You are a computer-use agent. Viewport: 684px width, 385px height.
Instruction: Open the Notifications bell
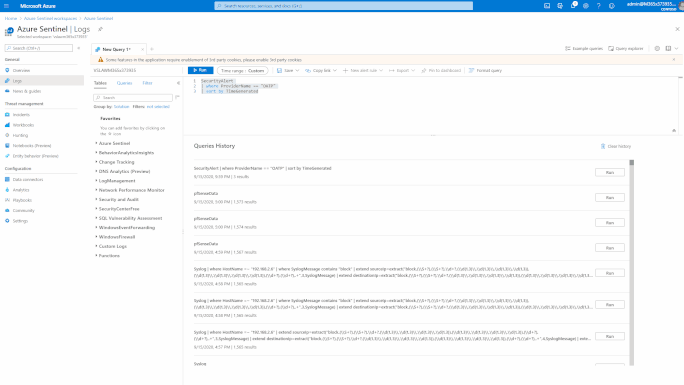click(573, 6)
